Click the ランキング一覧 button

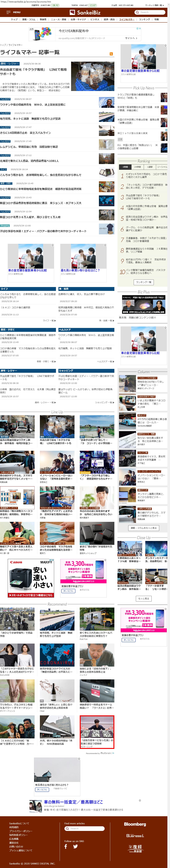[x=143, y=282]
